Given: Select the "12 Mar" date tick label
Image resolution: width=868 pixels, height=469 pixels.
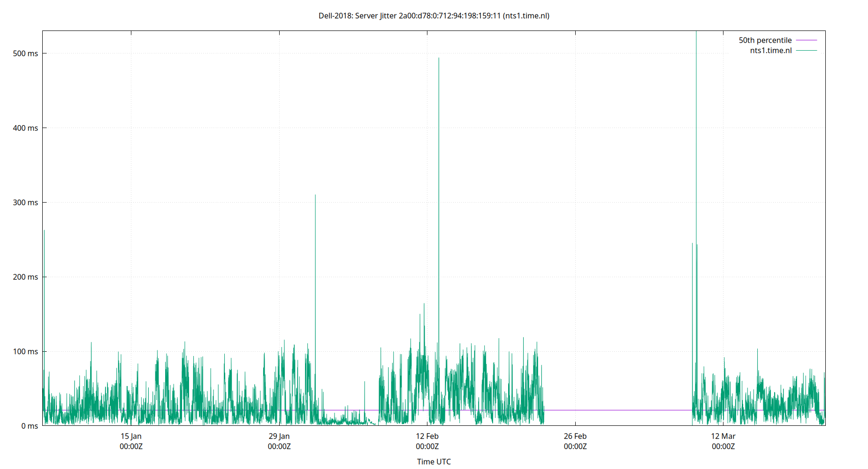Looking at the screenshot, I should coord(724,436).
